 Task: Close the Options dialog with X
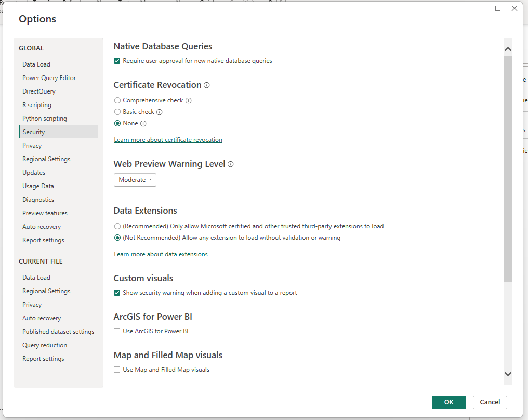click(x=514, y=8)
